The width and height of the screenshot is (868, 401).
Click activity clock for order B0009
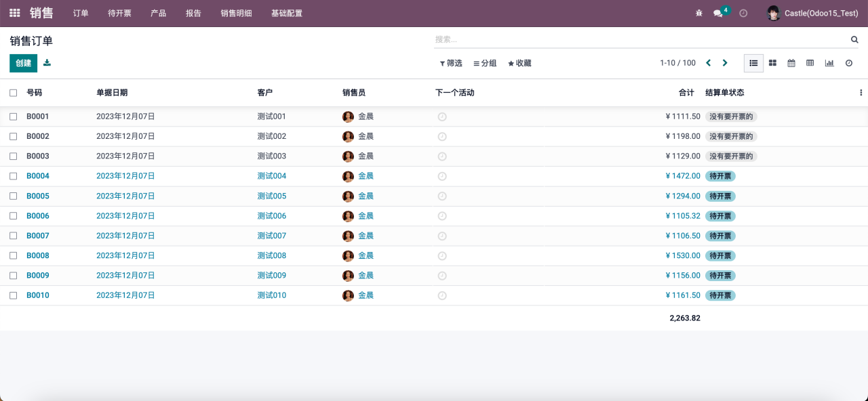coord(442,276)
